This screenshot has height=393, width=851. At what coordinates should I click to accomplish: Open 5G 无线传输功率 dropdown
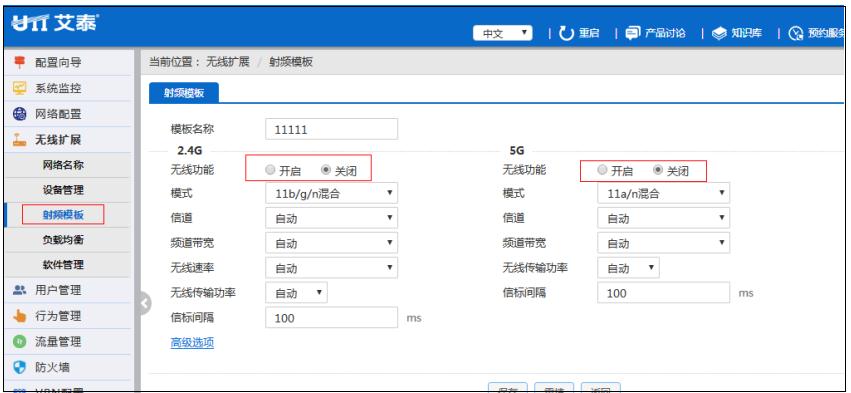coord(628,268)
